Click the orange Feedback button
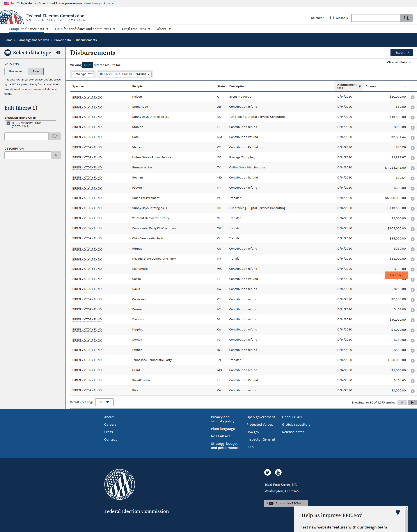 pos(396,275)
